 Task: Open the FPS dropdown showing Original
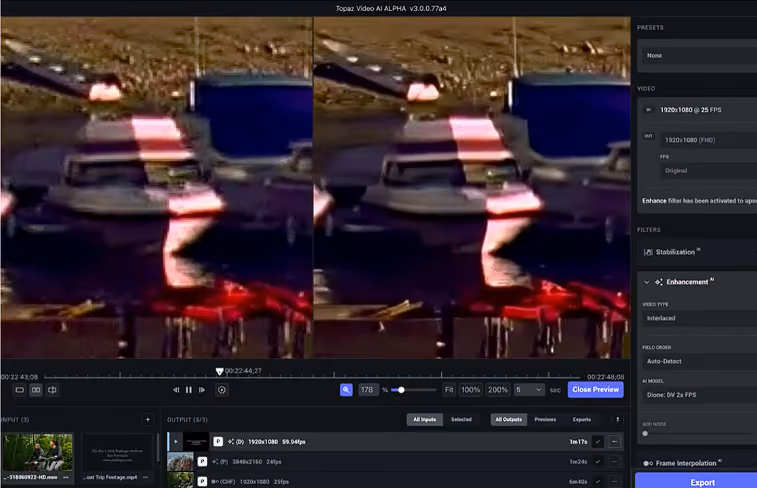tap(708, 170)
